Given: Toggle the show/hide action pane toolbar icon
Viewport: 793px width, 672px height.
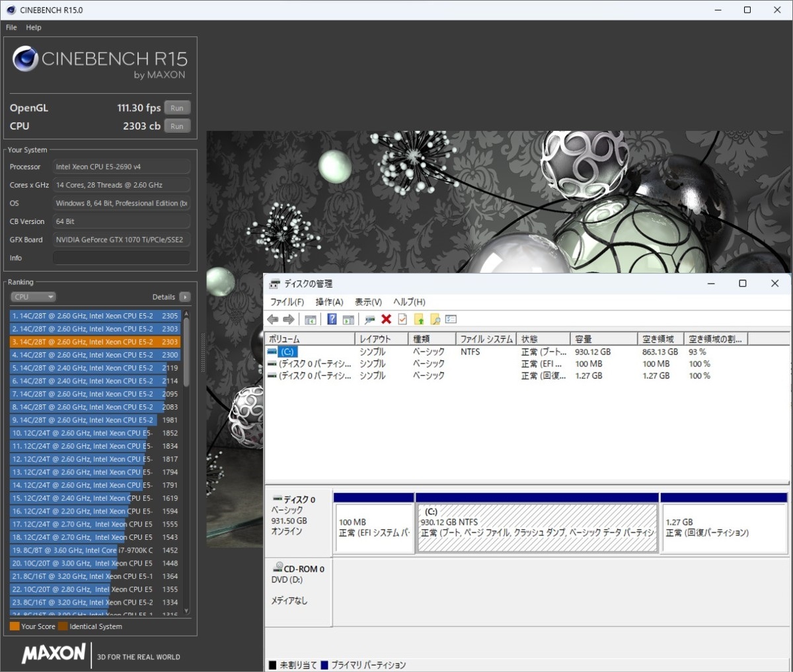Looking at the screenshot, I should pyautogui.click(x=348, y=319).
